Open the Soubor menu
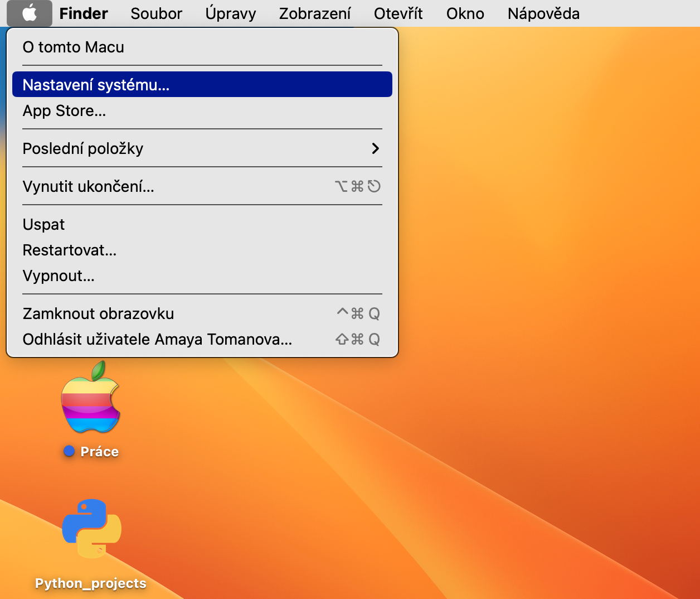The width and height of the screenshot is (700, 599). point(157,13)
